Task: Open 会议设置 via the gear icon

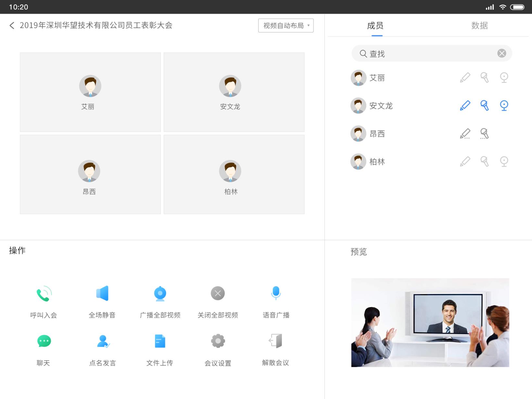Action: point(217,341)
